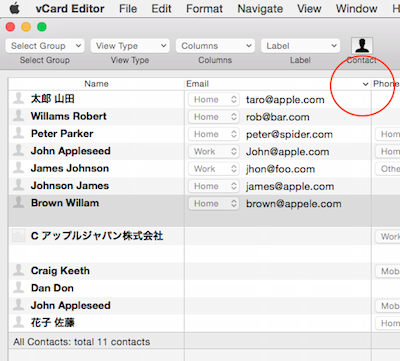Screen dimensions: 400x361
Task: Change email label for rob@bar.com
Action: [213, 117]
